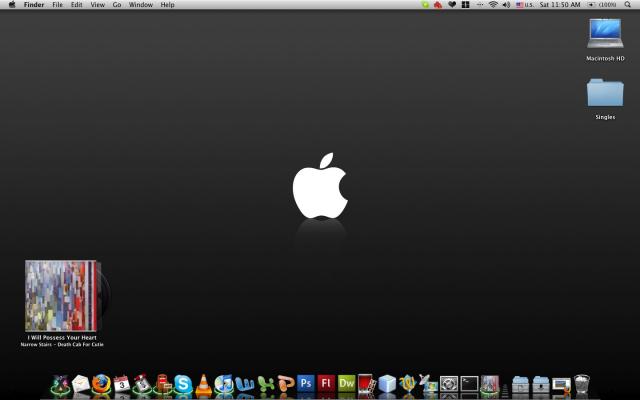640x400 pixels.
Task: Select the Singles folder on desktop
Action: [605, 93]
